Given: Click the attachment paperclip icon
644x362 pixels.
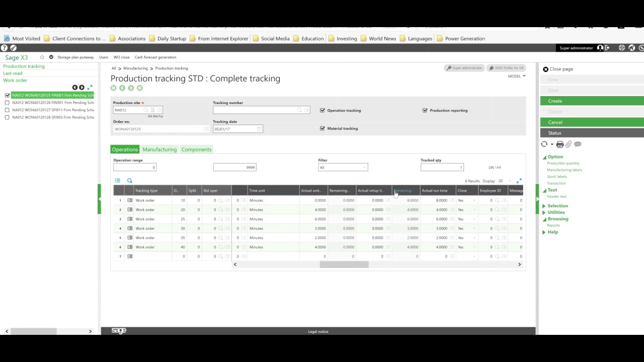Looking at the screenshot, I should coord(569,144).
